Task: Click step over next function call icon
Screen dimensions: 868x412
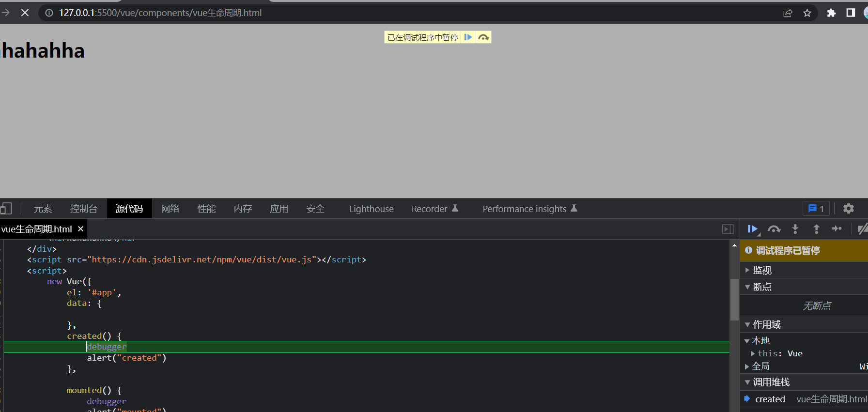Action: coord(774,229)
